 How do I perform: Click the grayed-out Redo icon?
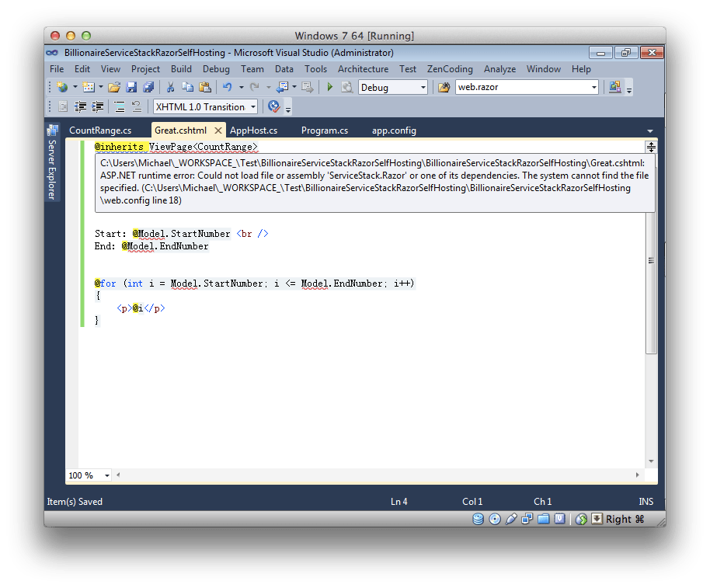click(255, 87)
